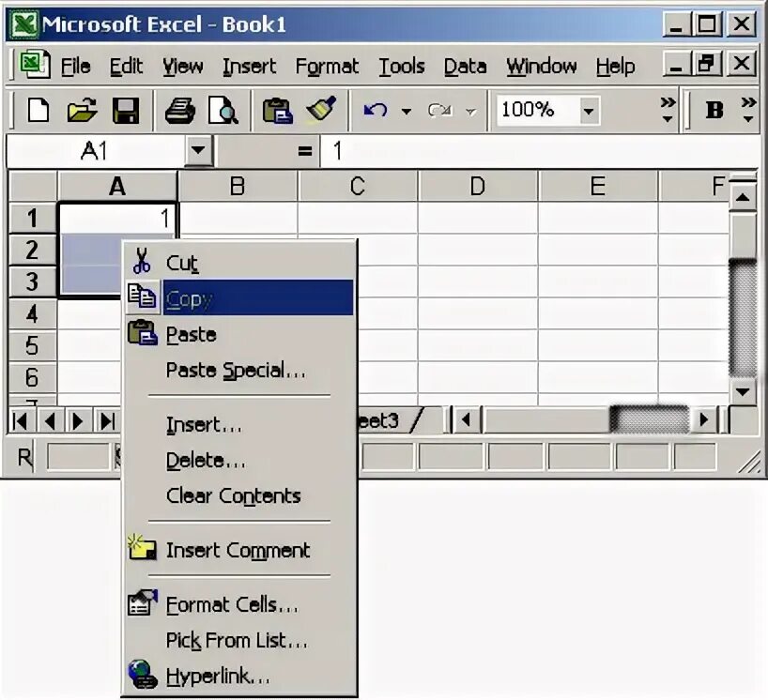768x700 pixels.
Task: Click the Name Box showing A1
Action: pyautogui.click(x=96, y=151)
